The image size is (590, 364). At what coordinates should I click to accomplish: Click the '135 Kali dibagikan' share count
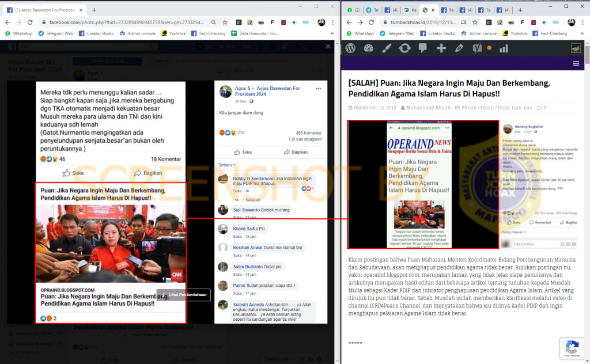pyautogui.click(x=305, y=139)
